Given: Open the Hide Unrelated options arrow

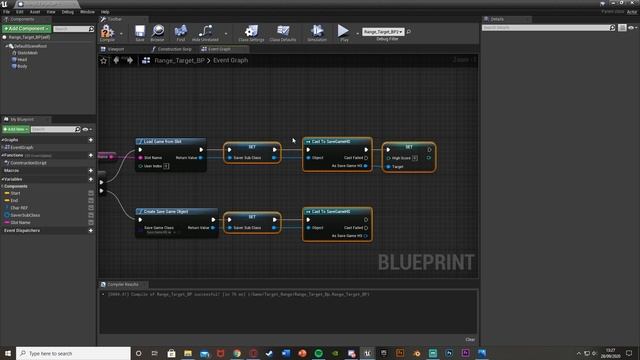Looking at the screenshot, I should [226, 33].
